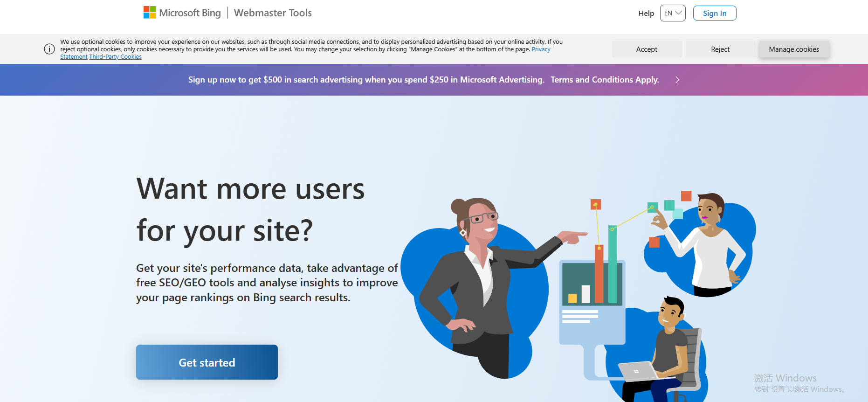The height and width of the screenshot is (402, 868).
Task: Click the arrow chevron on the advertising banner
Action: pos(677,80)
